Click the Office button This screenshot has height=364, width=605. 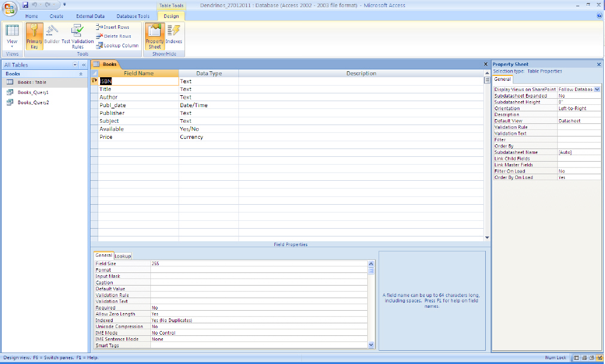[9, 9]
